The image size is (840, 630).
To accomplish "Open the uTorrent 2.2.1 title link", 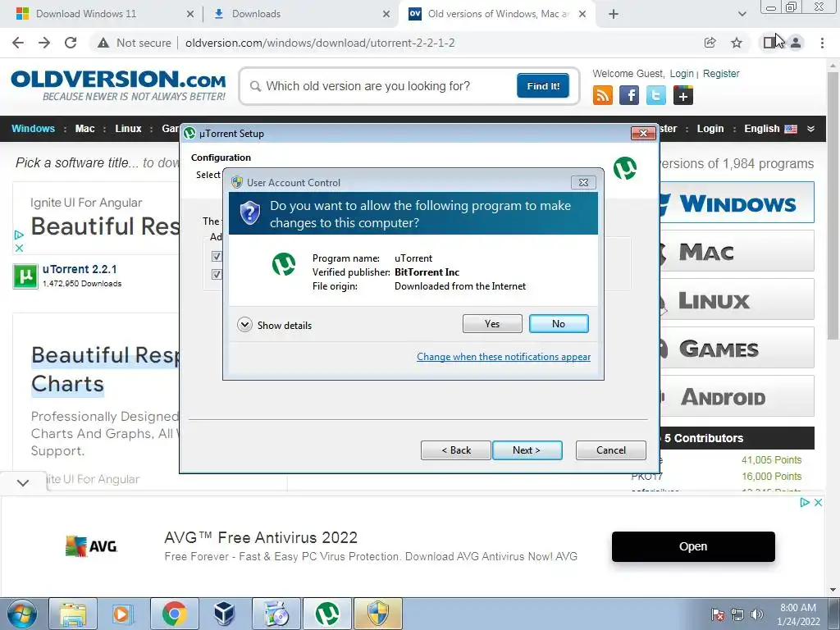I will (80, 269).
